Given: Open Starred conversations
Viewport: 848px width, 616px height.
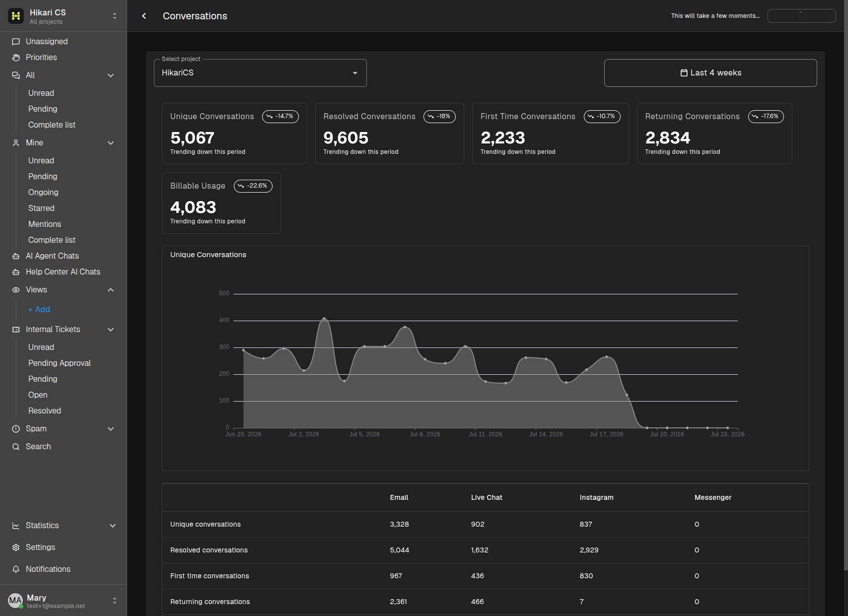Looking at the screenshot, I should click(41, 208).
